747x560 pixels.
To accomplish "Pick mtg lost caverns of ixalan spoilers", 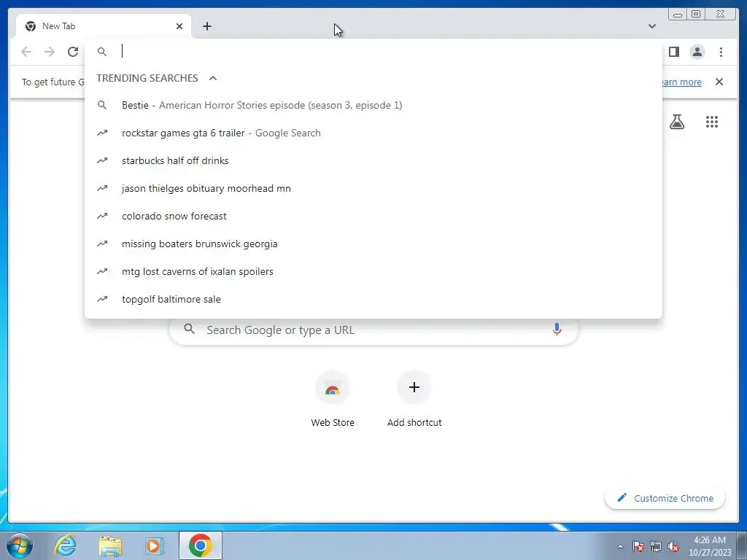I will (373, 271).
